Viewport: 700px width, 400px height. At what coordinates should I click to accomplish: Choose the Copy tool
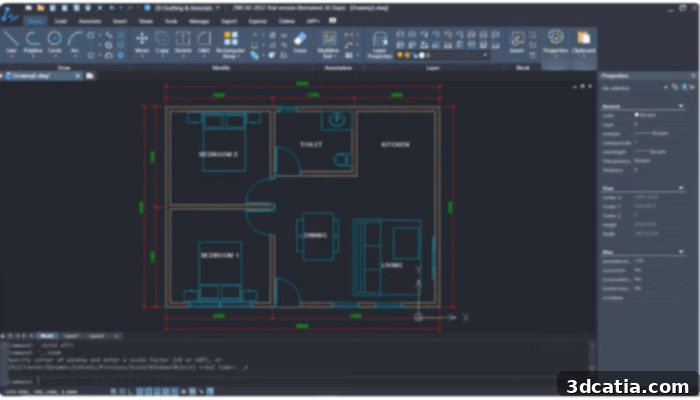point(162,42)
